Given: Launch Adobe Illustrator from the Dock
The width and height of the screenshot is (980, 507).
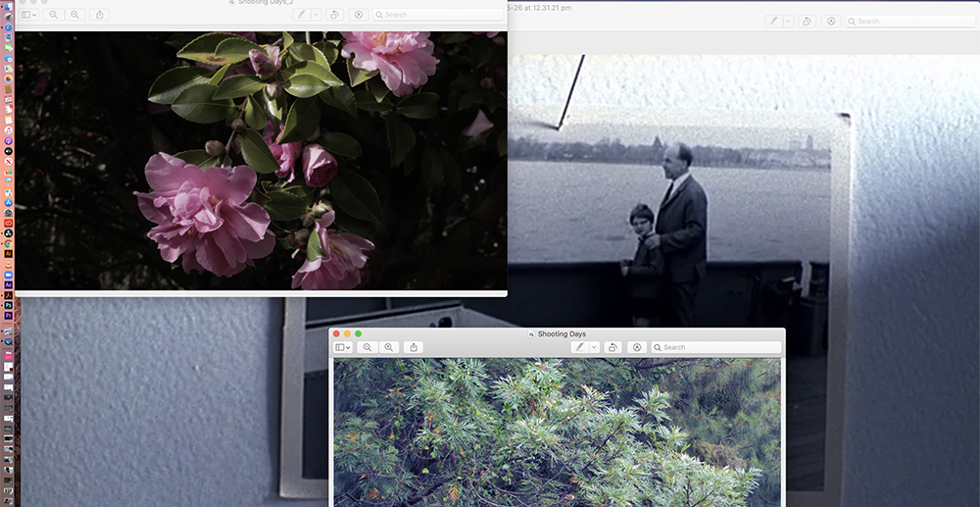Looking at the screenshot, I should (8, 254).
